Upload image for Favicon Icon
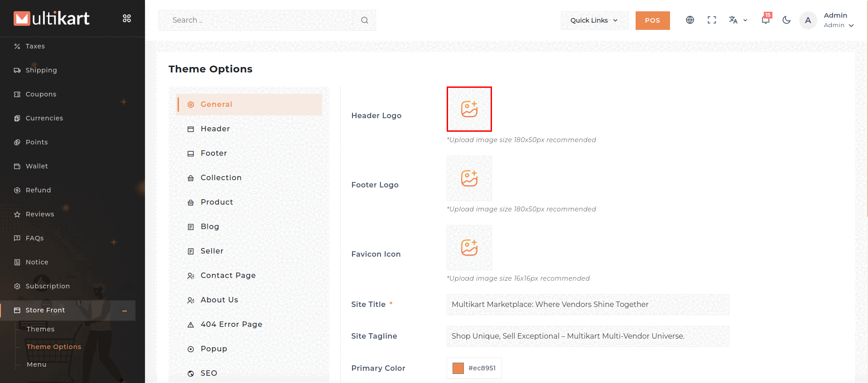 tap(469, 248)
